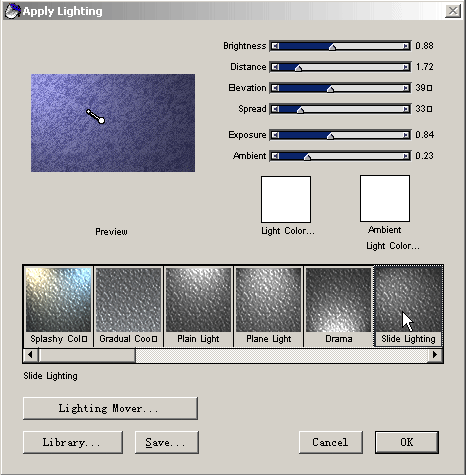Click the Library button
Screen dimensions: 466x475
tap(73, 442)
